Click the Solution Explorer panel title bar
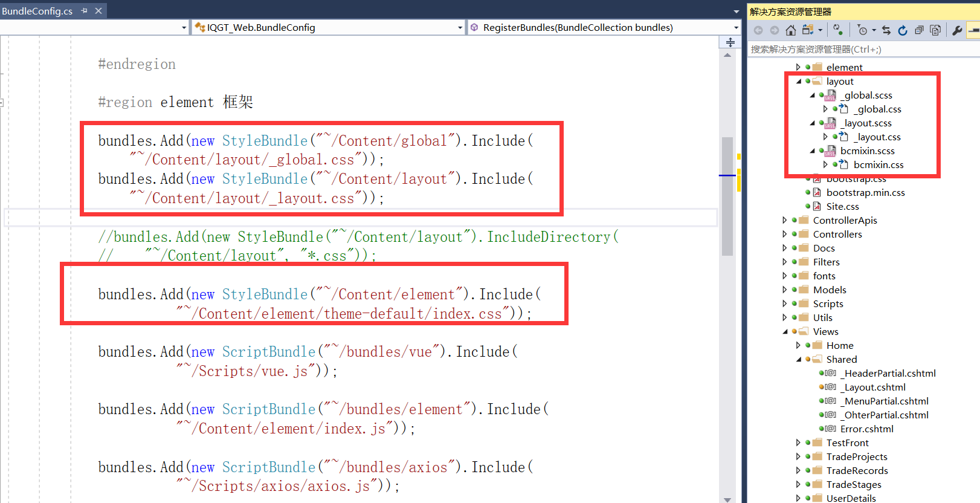 (863, 11)
